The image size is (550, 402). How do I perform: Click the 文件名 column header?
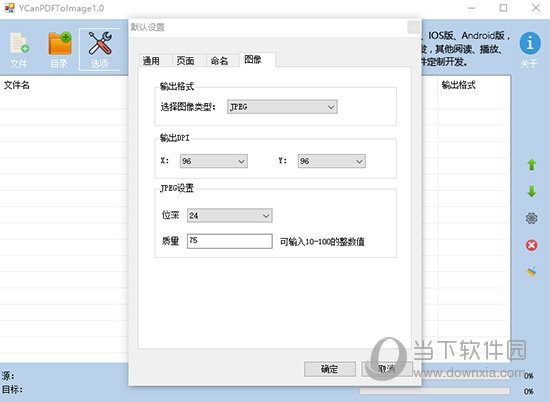tap(17, 85)
